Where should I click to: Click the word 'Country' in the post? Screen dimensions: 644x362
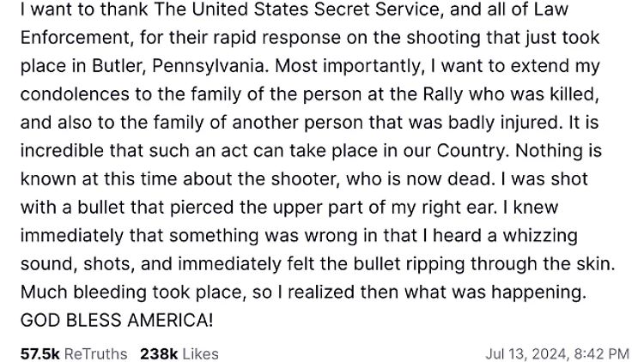coord(471,151)
